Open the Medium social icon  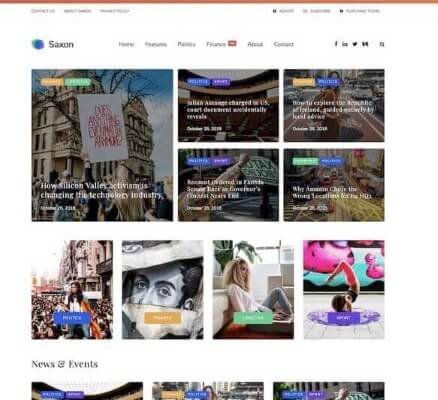[365, 44]
